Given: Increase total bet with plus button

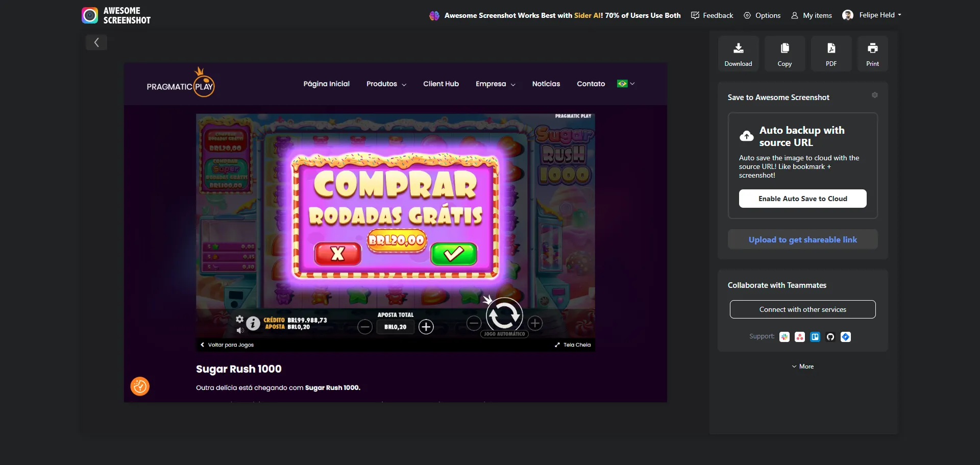Looking at the screenshot, I should coord(426,327).
